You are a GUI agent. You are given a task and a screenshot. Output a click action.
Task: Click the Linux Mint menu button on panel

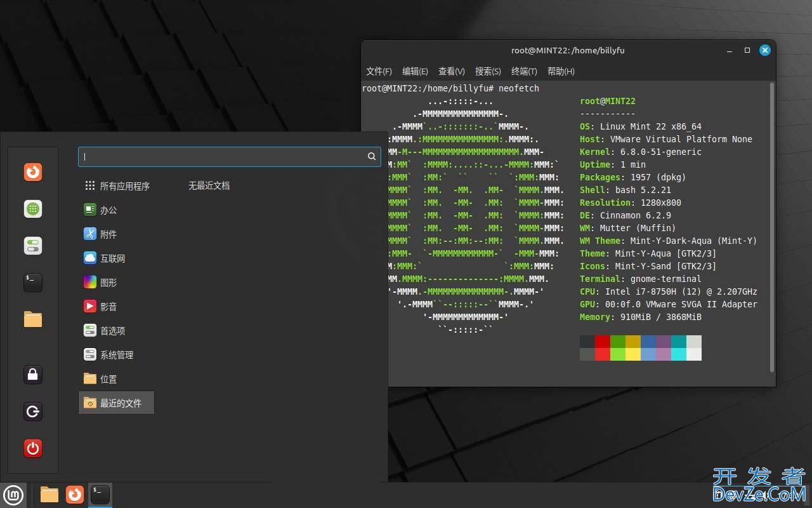click(13, 495)
